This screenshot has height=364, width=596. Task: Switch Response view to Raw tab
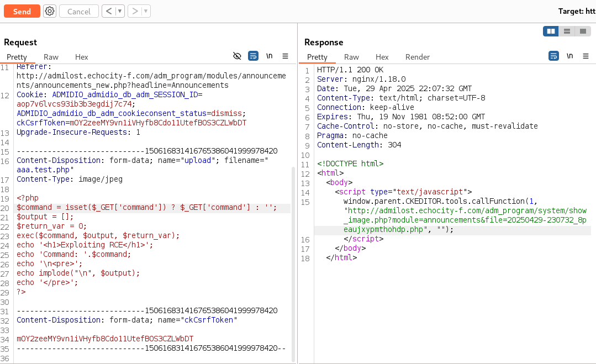click(x=351, y=57)
